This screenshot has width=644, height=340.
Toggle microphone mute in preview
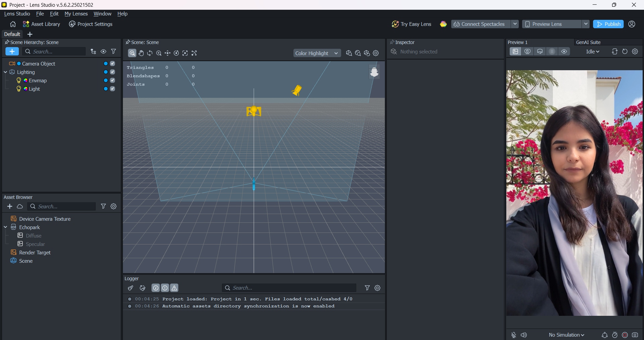pyautogui.click(x=513, y=335)
